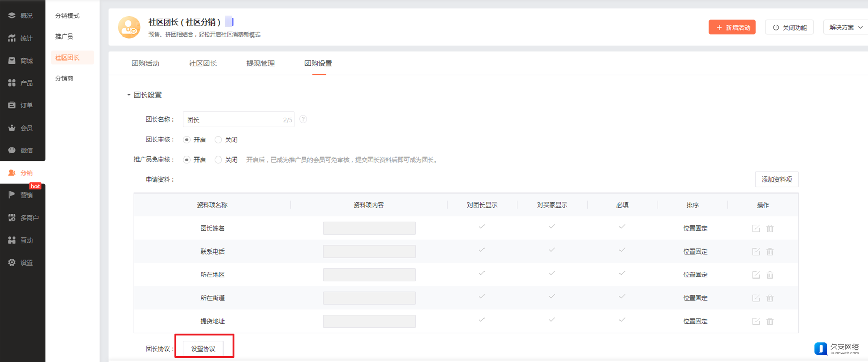This screenshot has width=868, height=362.
Task: Open 分销模式 in the submenu
Action: tap(67, 16)
